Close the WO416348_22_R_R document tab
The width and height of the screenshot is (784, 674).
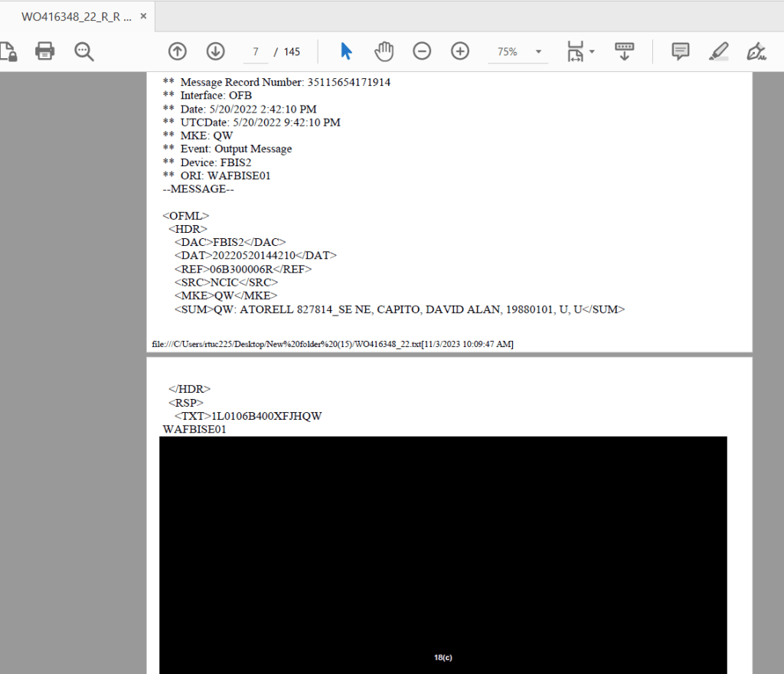coord(143,15)
